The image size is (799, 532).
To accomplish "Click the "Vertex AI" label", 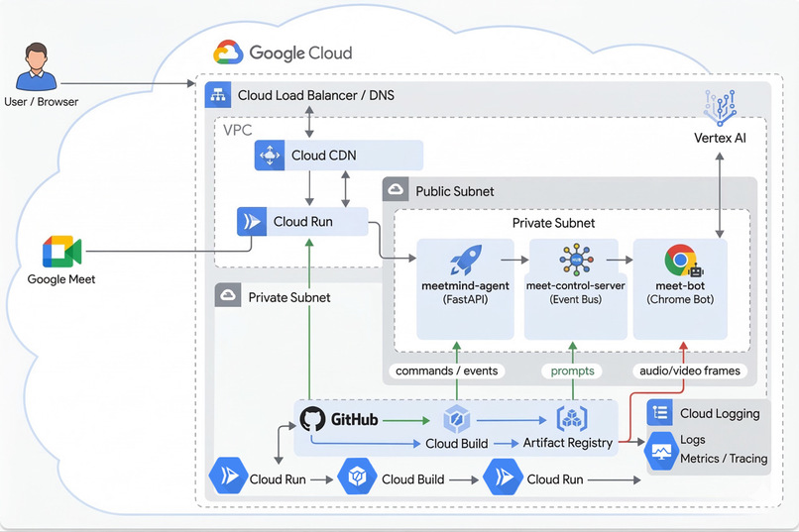I will click(720, 138).
